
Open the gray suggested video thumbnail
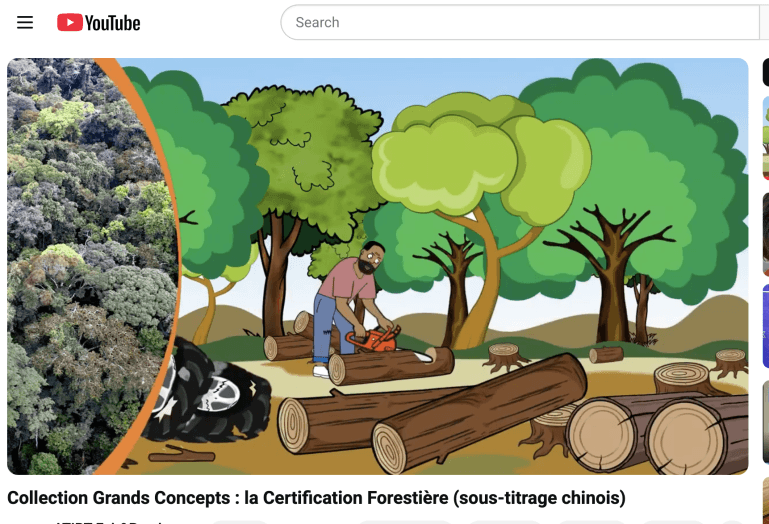766,422
